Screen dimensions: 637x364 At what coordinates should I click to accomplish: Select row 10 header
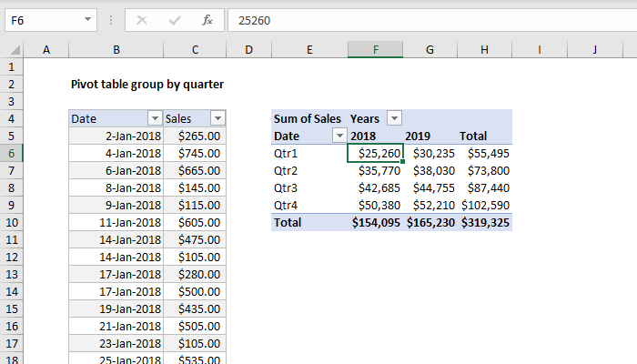pos(11,222)
